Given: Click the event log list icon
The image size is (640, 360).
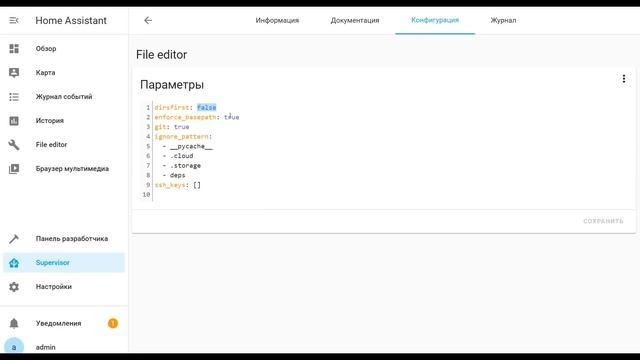Looking at the screenshot, I should point(14,97).
